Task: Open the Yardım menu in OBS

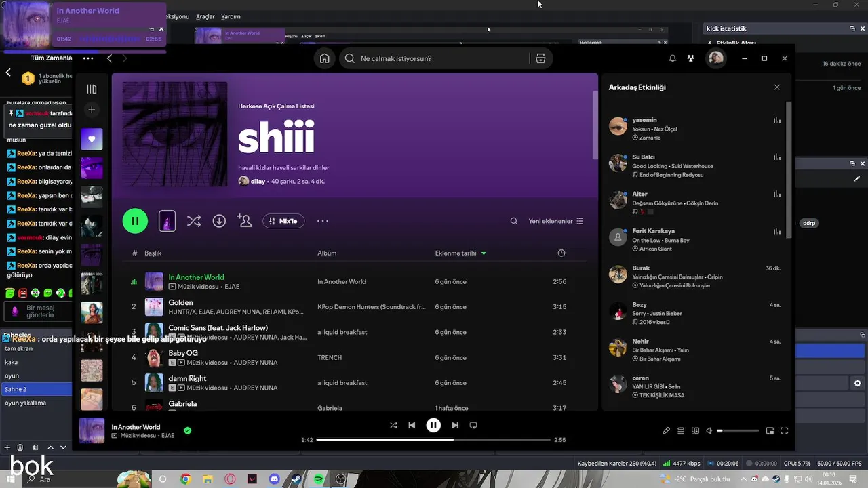Action: [x=231, y=16]
